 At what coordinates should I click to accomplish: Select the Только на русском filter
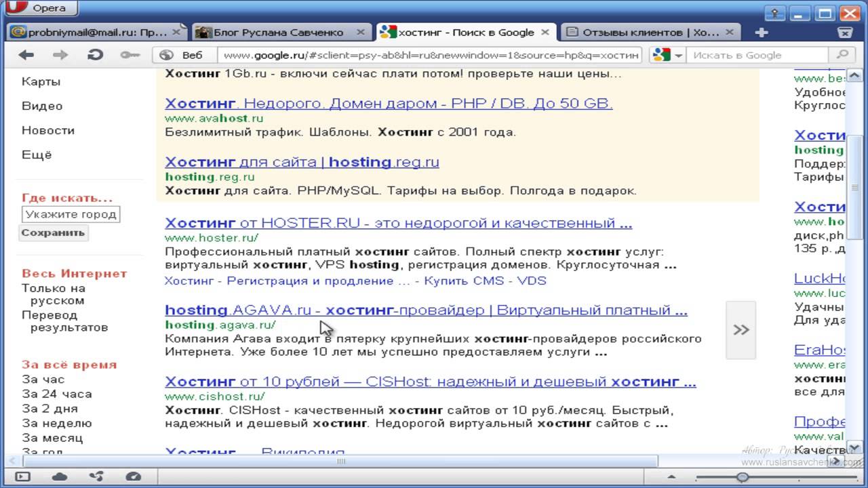(54, 294)
